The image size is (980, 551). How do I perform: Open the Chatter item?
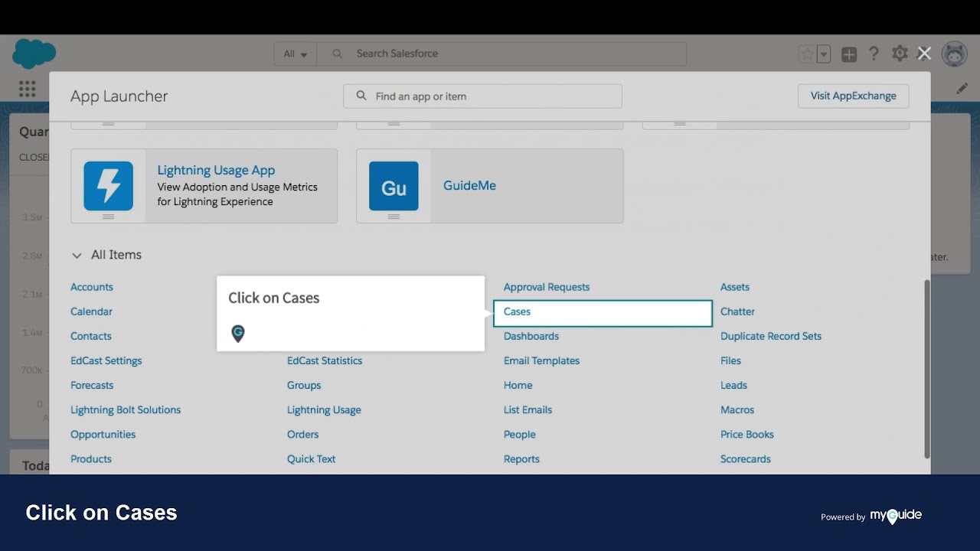click(738, 311)
